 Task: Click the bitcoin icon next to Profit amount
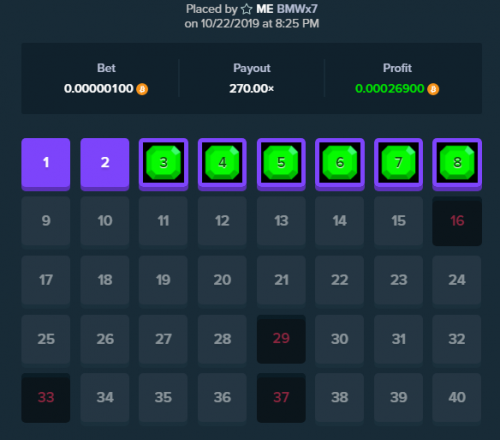coord(433,89)
